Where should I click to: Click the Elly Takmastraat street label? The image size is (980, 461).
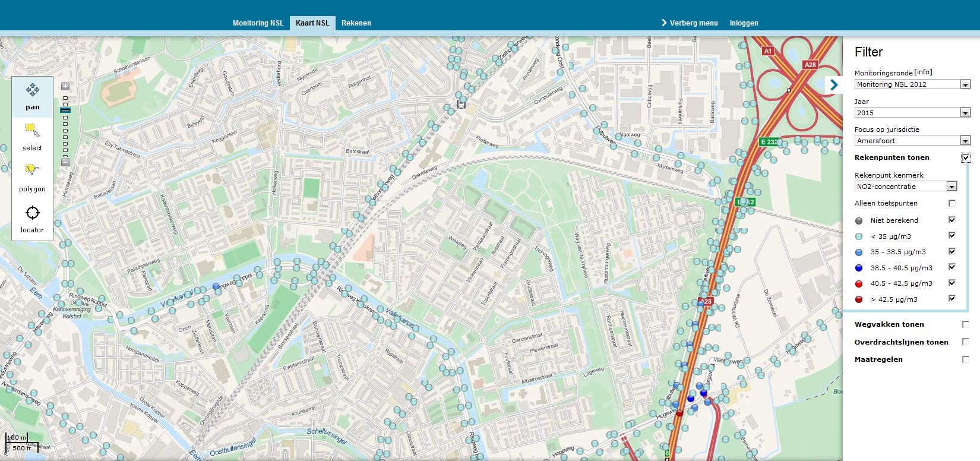(122, 149)
